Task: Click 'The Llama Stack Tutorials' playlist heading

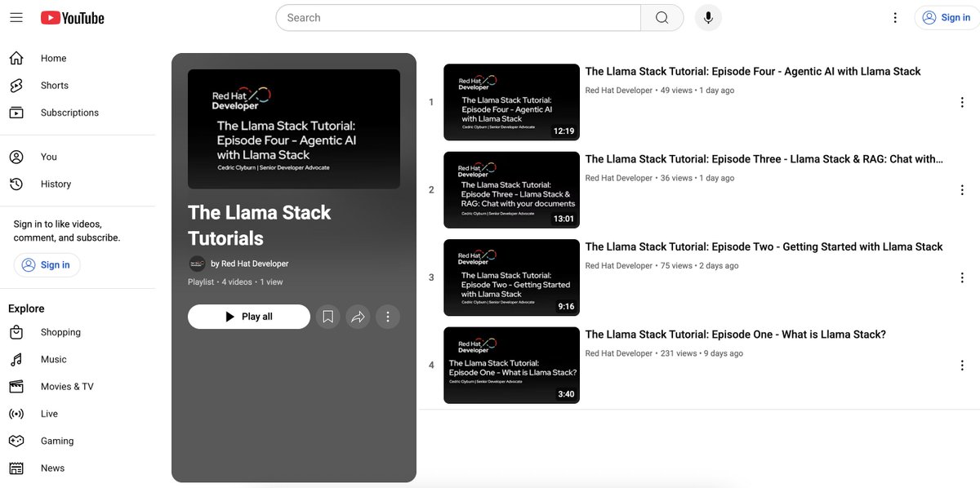Action: (260, 225)
